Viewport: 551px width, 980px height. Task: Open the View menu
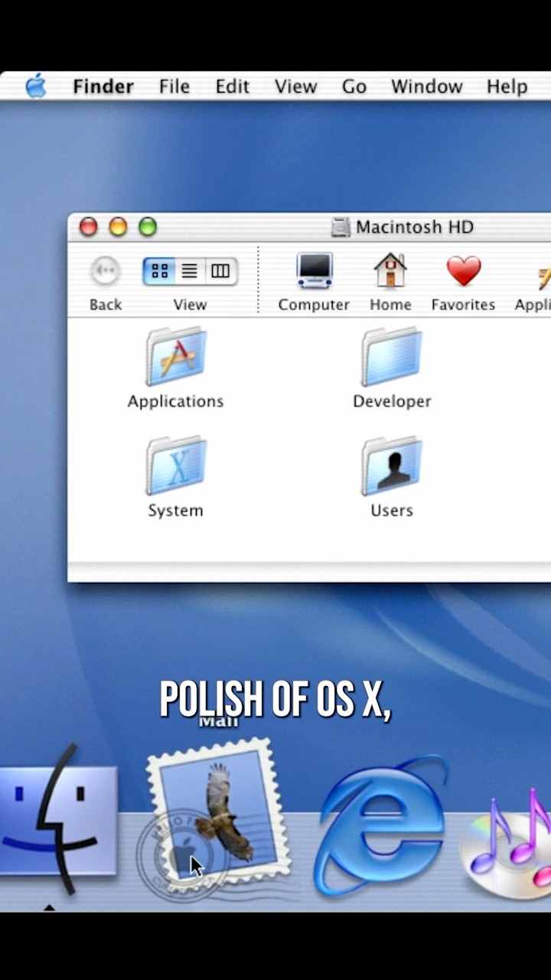(295, 87)
